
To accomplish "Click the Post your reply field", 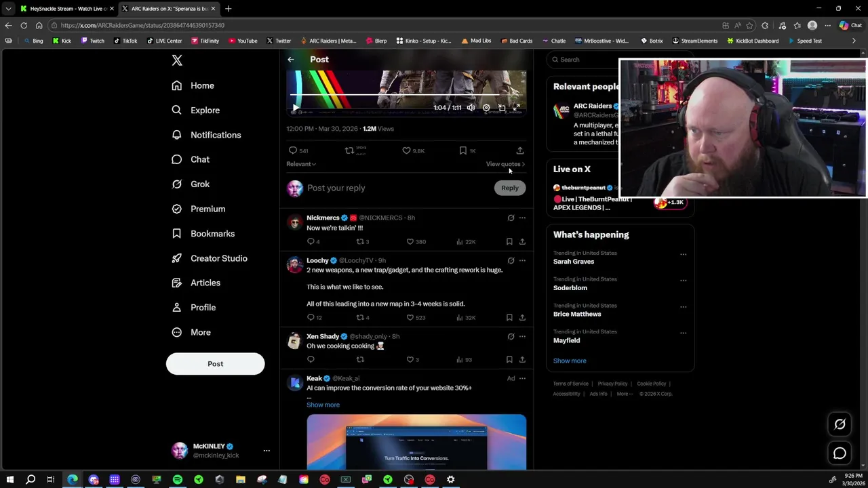I will coord(397,188).
